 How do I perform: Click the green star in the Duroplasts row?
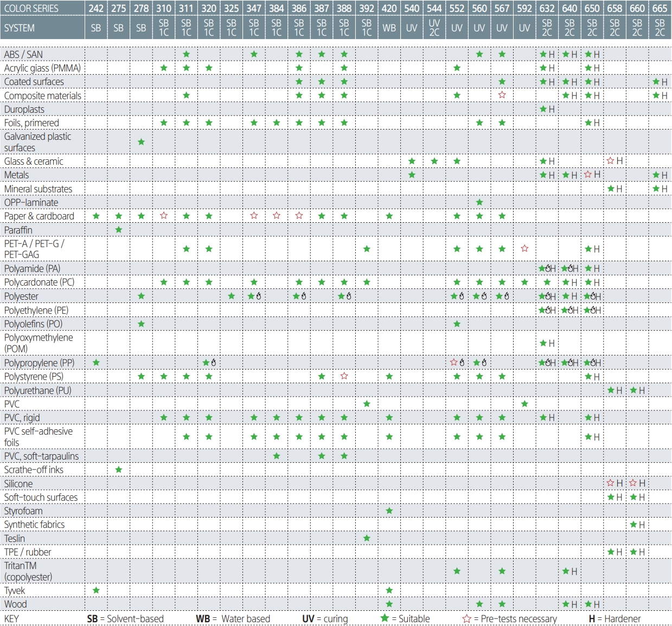click(x=542, y=109)
